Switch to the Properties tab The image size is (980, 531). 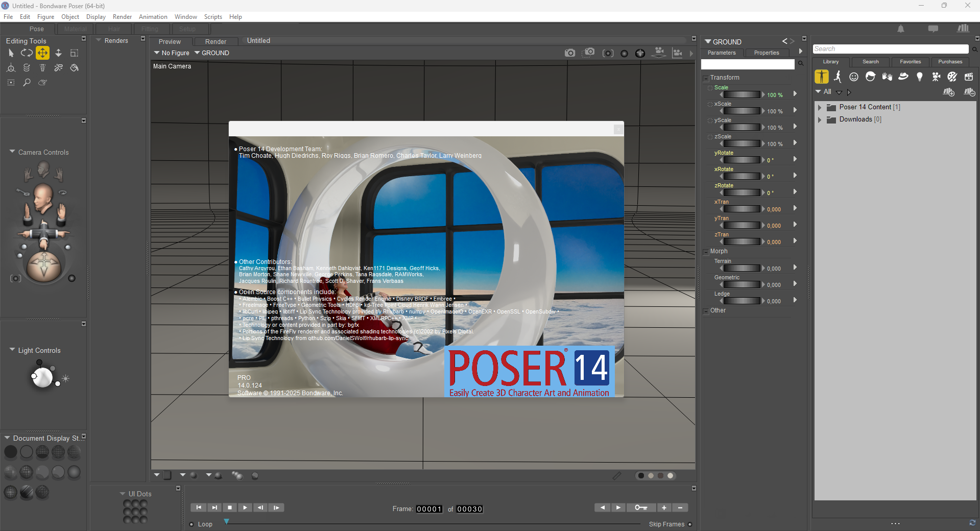(766, 53)
